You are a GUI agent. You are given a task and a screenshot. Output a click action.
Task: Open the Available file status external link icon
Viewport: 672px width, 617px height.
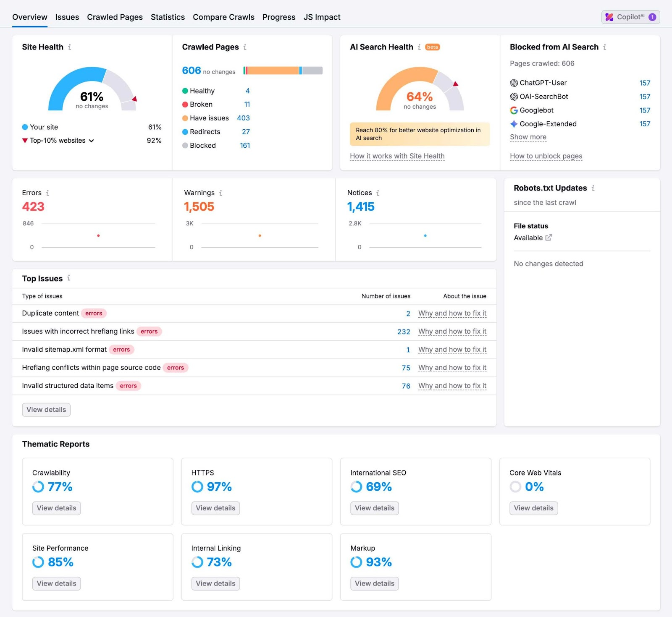[x=548, y=238]
